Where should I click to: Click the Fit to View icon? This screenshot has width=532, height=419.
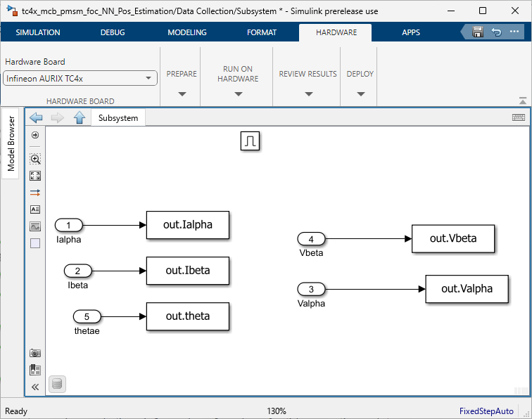pyautogui.click(x=35, y=176)
